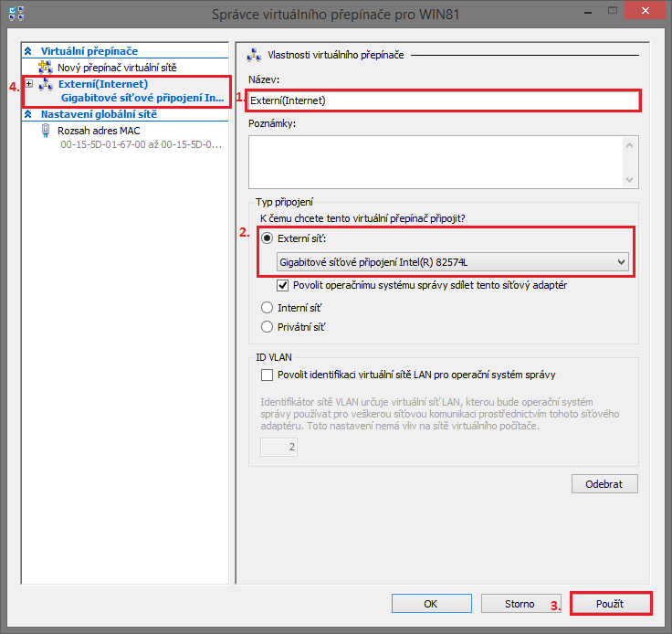Minimize the Správce virtuálního přepínače window
This screenshot has width=672, height=634.
[x=588, y=12]
